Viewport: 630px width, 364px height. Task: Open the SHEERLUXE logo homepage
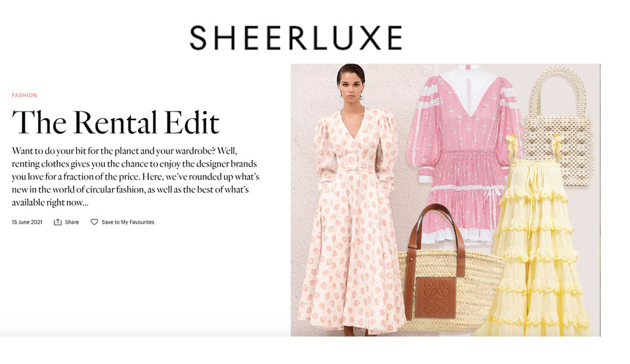pos(296,38)
